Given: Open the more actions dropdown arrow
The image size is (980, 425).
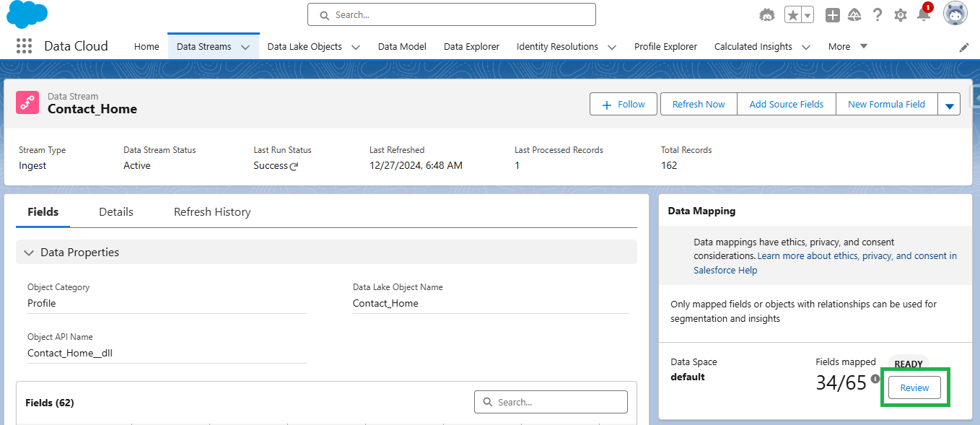Looking at the screenshot, I should tap(949, 104).
